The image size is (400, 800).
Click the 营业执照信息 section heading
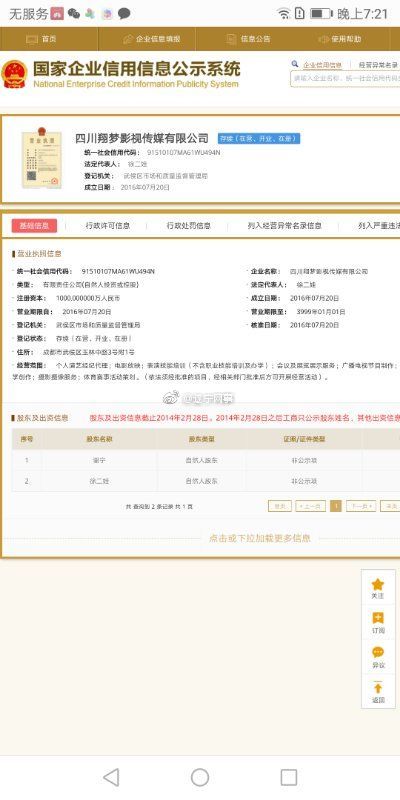(37, 254)
